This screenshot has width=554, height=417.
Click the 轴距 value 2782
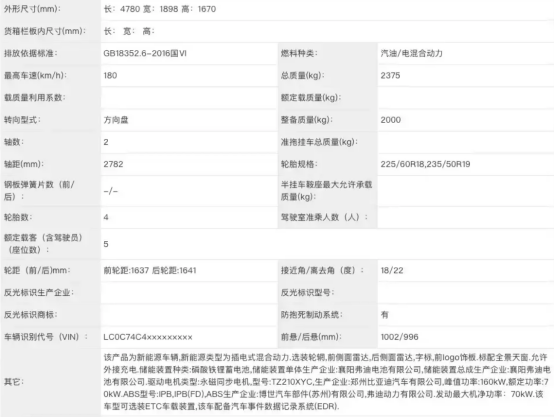pyautogui.click(x=113, y=164)
